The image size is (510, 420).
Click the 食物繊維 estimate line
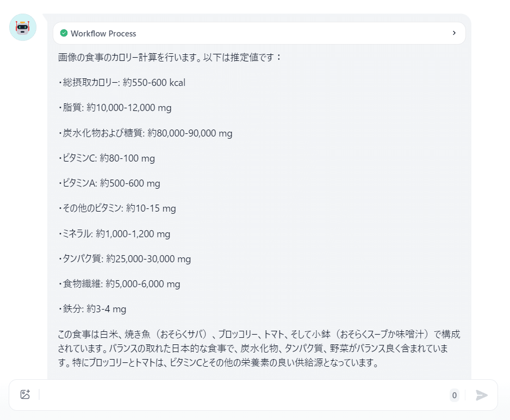(119, 283)
